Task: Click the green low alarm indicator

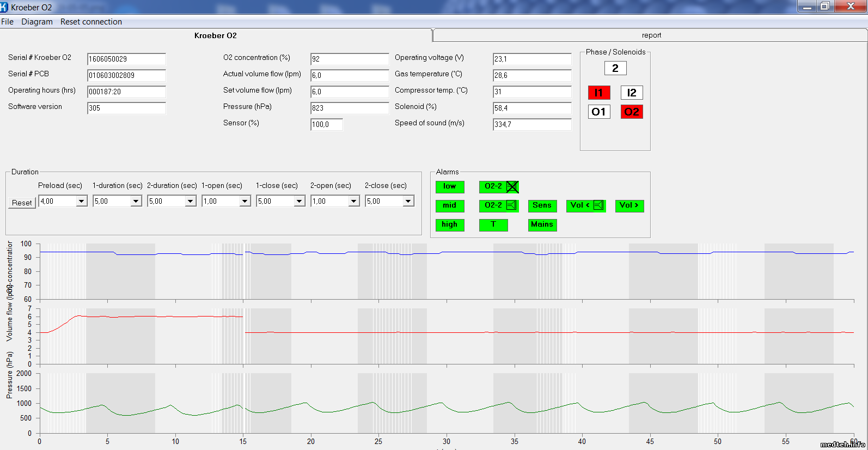Action: click(450, 187)
